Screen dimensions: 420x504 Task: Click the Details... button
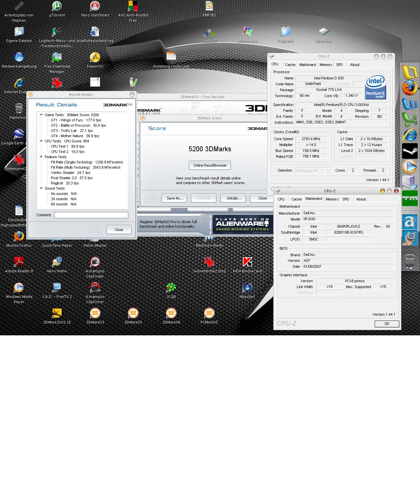233,198
